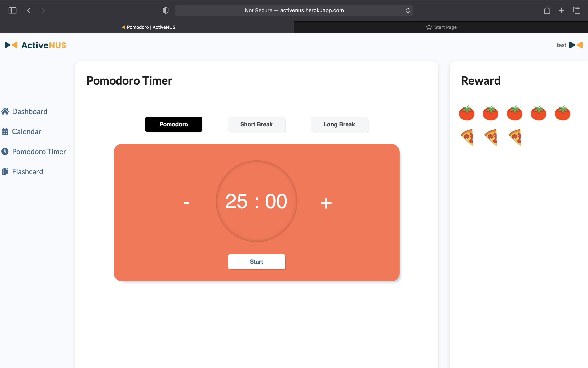The image size is (588, 368).
Task: Click the clock icon for Pomodoro Timer
Action: 5,151
